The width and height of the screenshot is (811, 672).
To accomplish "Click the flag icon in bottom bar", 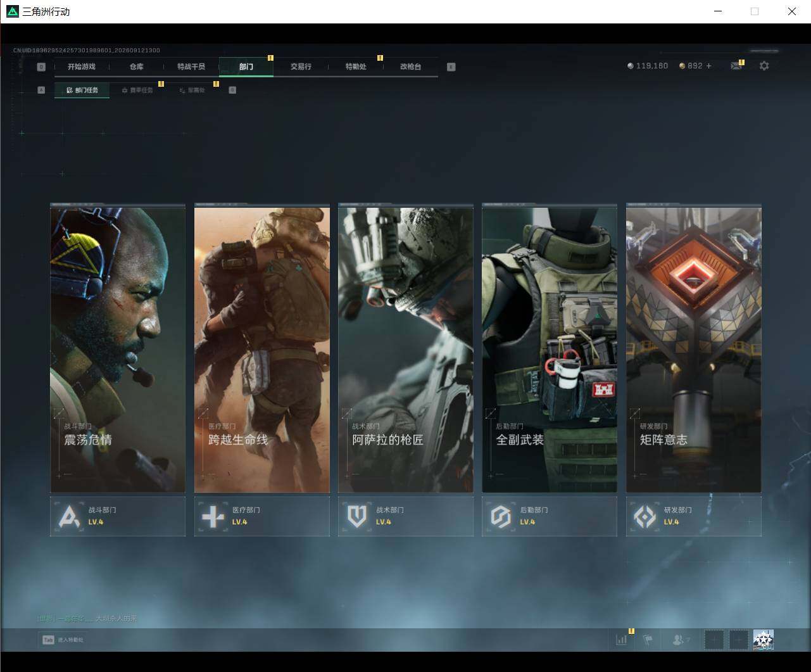I will point(648,640).
